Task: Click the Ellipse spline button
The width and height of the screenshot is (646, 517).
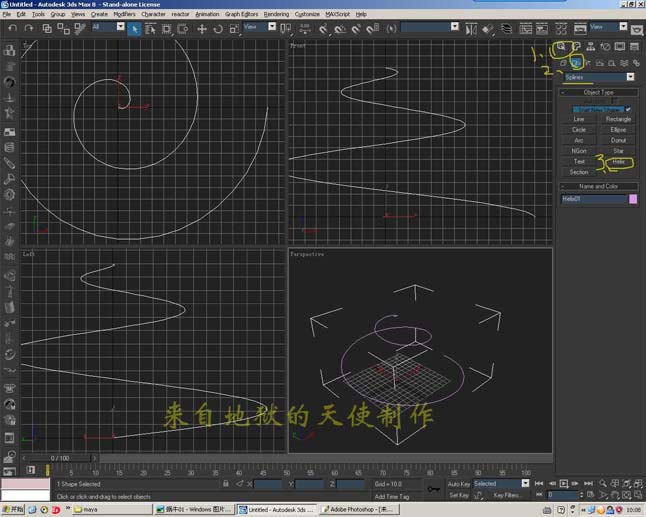Action: (618, 130)
